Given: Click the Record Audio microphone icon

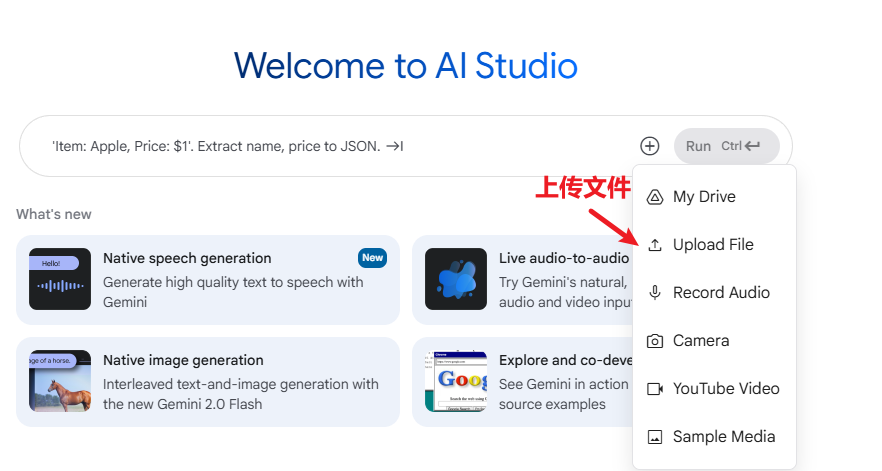Looking at the screenshot, I should coord(655,293).
